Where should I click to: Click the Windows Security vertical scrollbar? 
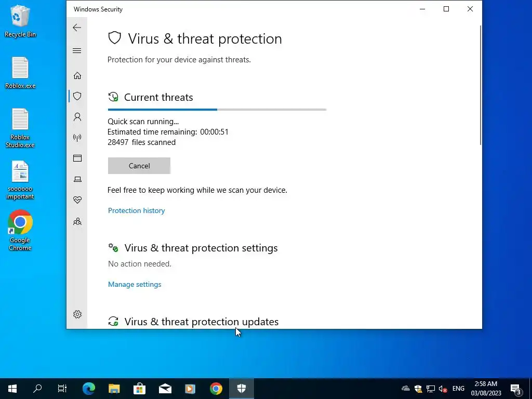[x=481, y=85]
